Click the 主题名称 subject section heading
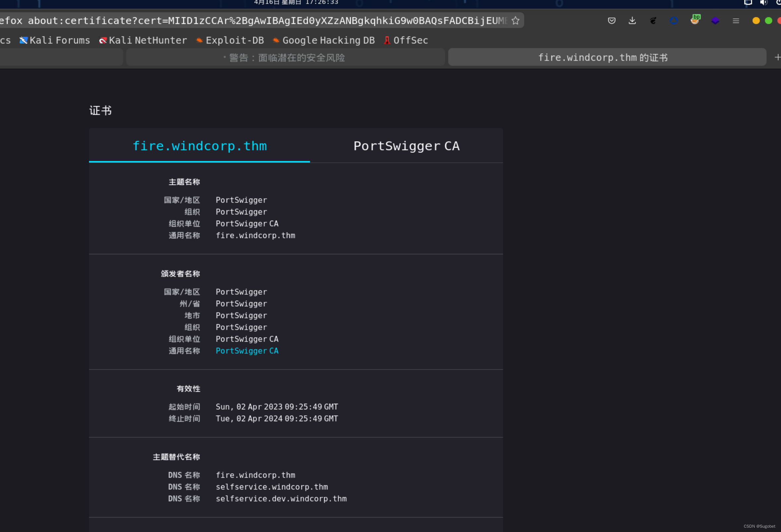781x532 pixels. pyautogui.click(x=184, y=182)
